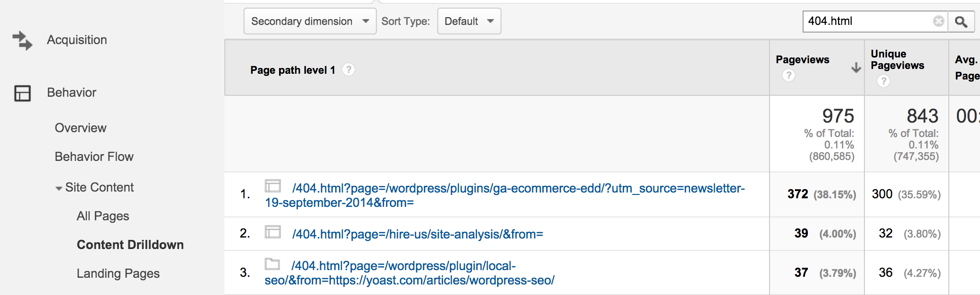Click the page icon in row 1
980x295 pixels.
(273, 186)
